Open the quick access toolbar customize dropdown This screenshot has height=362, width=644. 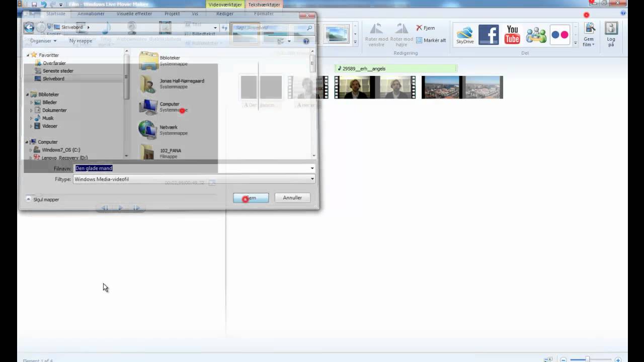point(61,5)
